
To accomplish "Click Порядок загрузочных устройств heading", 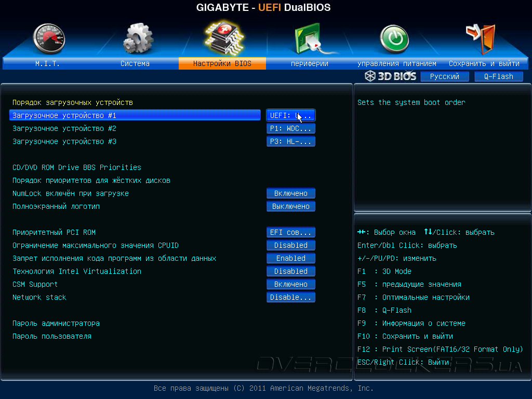I will 73,102.
